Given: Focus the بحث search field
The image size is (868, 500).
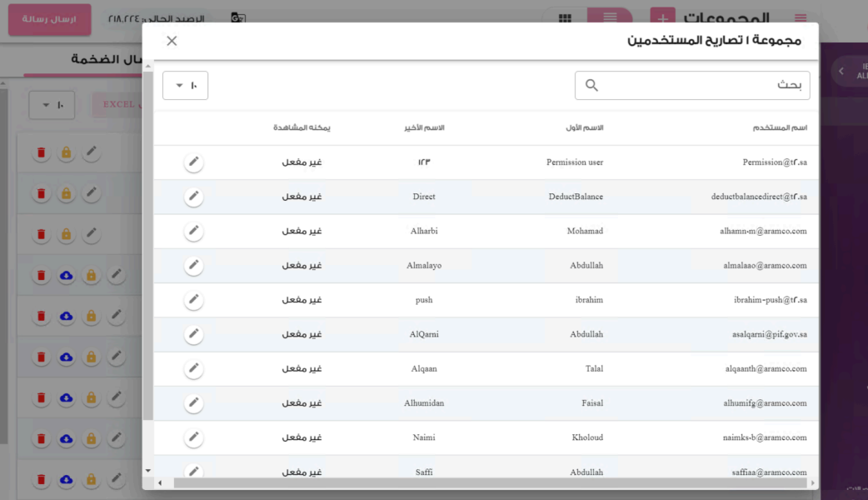Looking at the screenshot, I should coord(692,85).
